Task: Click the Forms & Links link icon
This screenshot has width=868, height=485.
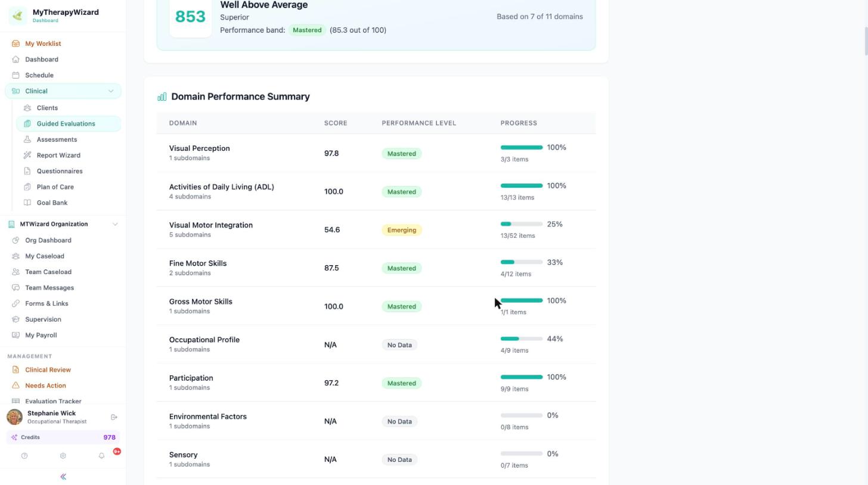Action: [15, 303]
